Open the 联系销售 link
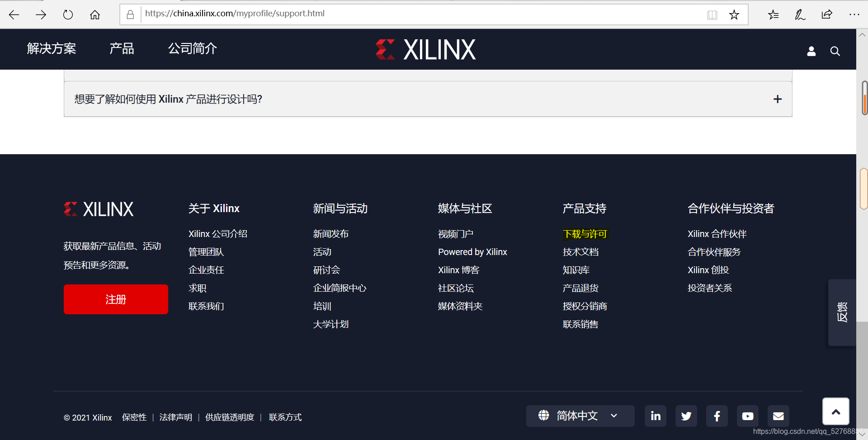 [580, 324]
